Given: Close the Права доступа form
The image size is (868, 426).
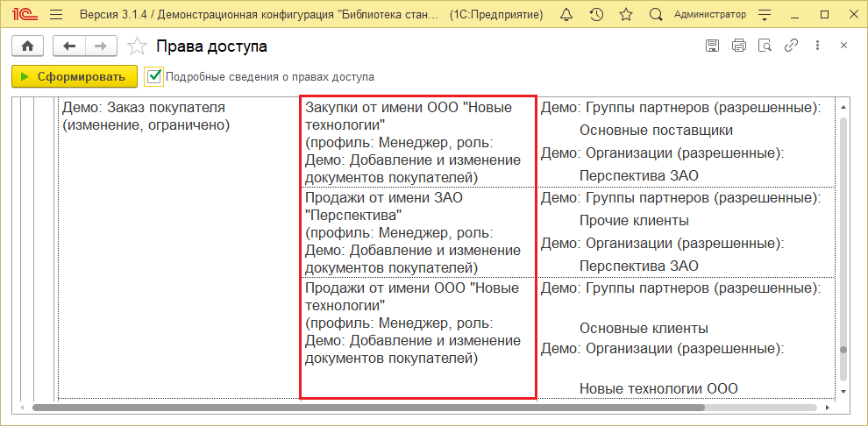Looking at the screenshot, I should (x=843, y=46).
